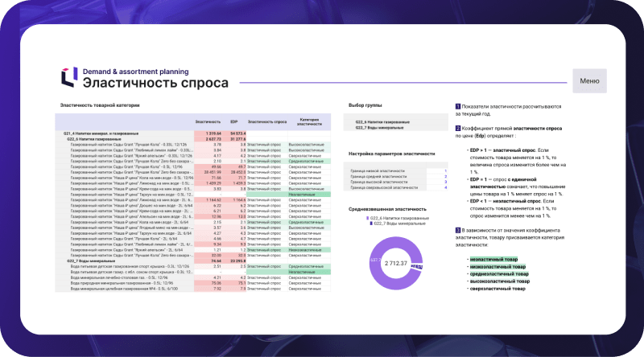Click label высокоэластичный товар
The height and width of the screenshot is (357, 644).
500,281
